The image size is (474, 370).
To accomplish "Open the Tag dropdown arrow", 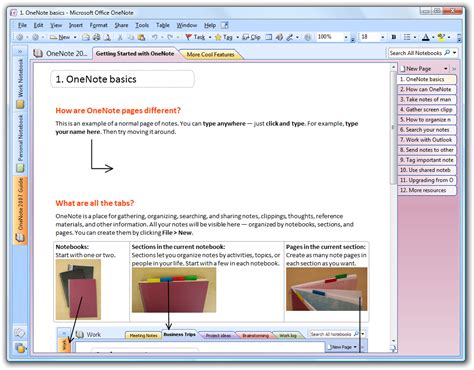I will point(237,37).
